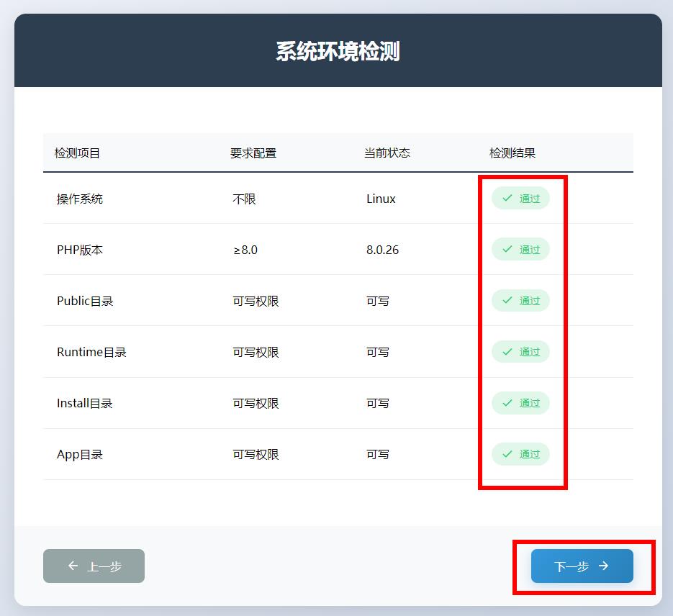Screen dimensions: 673x616
Task: Select the 通过 badge in the 操作系统 row
Action: click(520, 199)
